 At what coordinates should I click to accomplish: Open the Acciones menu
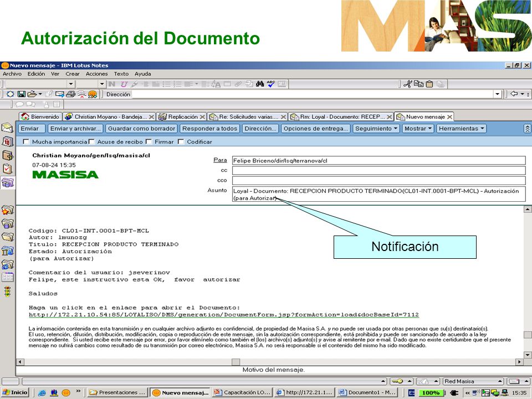pos(96,74)
